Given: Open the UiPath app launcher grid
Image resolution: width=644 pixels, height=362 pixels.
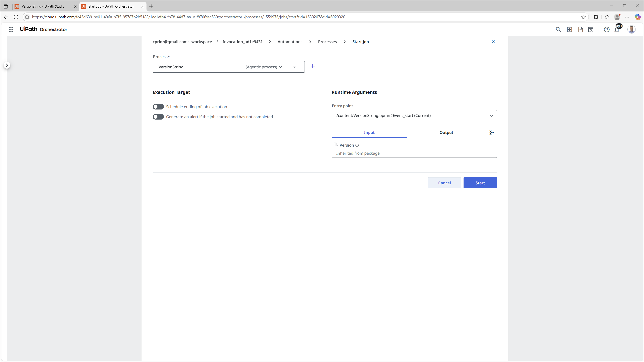Looking at the screenshot, I should tap(11, 29).
